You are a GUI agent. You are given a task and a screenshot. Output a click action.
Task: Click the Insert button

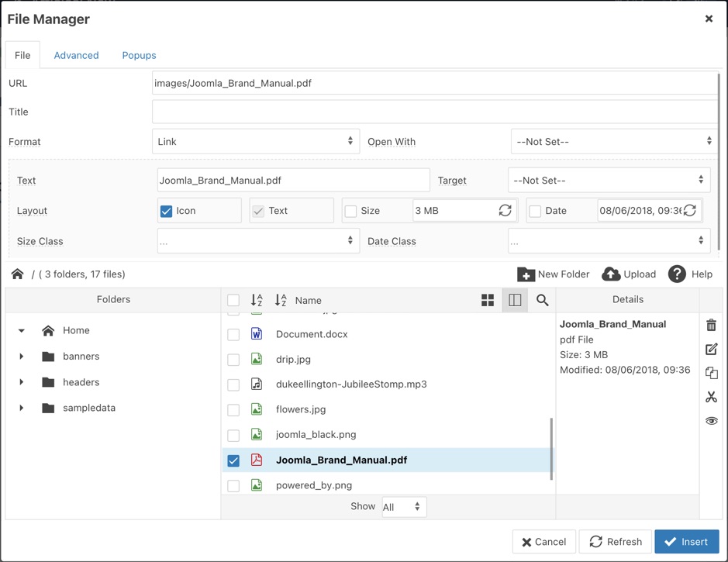[687, 542]
